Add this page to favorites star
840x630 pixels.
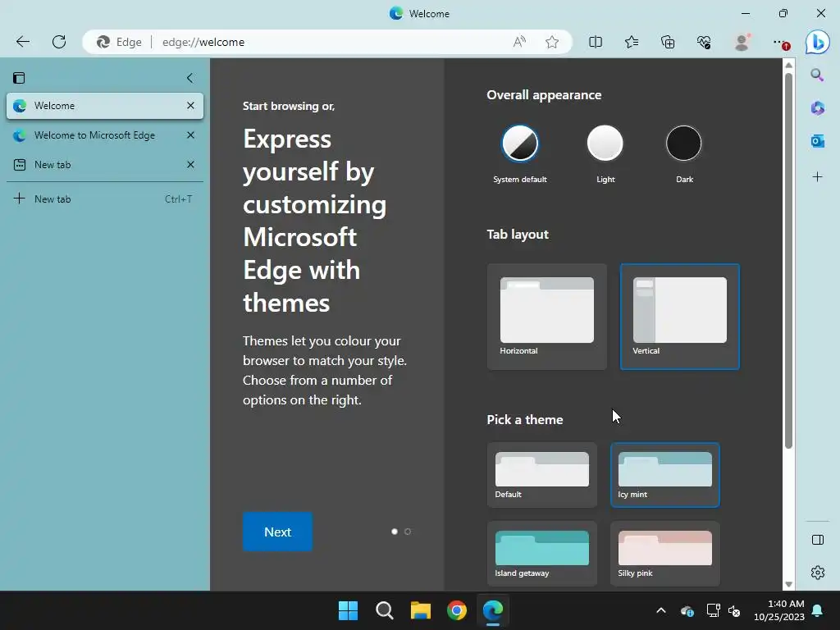point(552,42)
